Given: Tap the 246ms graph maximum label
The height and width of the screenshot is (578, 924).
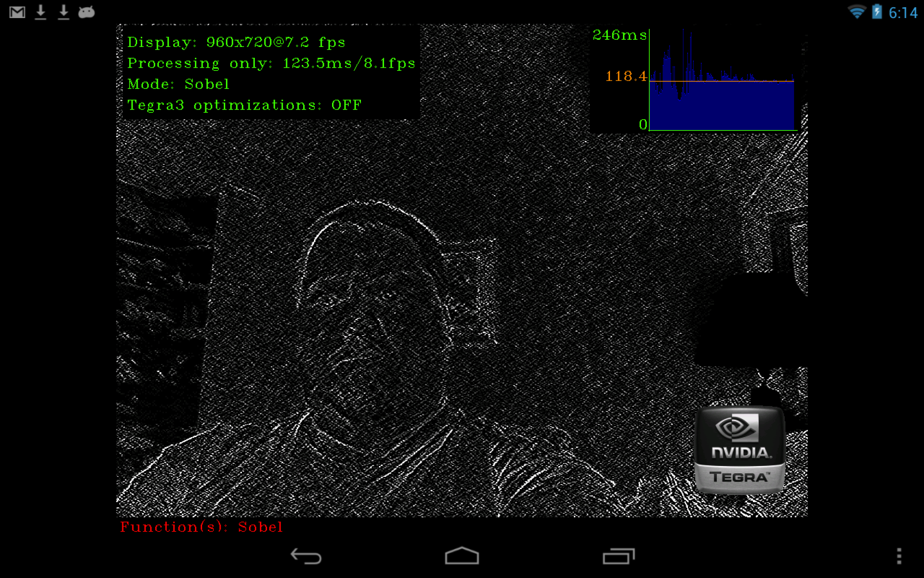Looking at the screenshot, I should click(x=619, y=35).
